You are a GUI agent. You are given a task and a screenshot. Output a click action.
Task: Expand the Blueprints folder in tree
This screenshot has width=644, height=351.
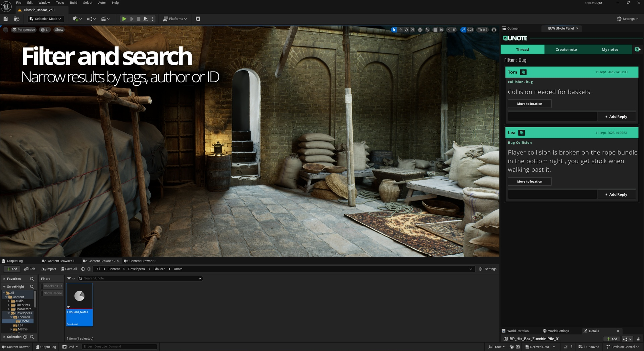click(x=9, y=305)
